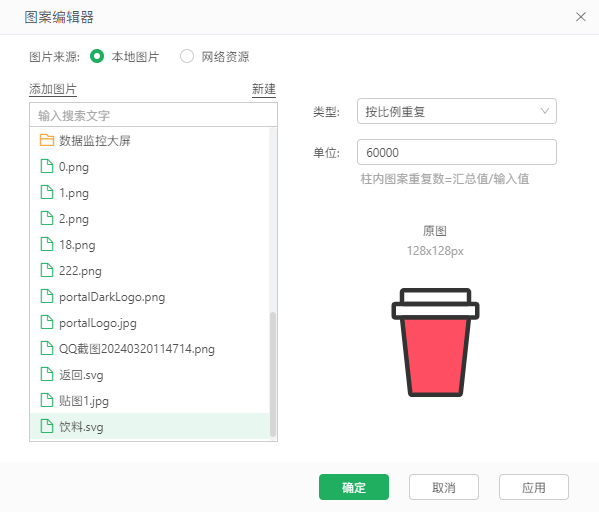Select the portalDarkLogo.png file icon
Image resolution: width=599 pixels, height=512 pixels.
[x=47, y=296]
